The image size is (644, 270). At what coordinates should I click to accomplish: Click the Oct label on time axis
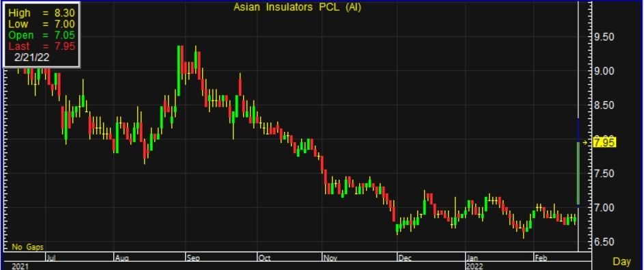pos(265,258)
